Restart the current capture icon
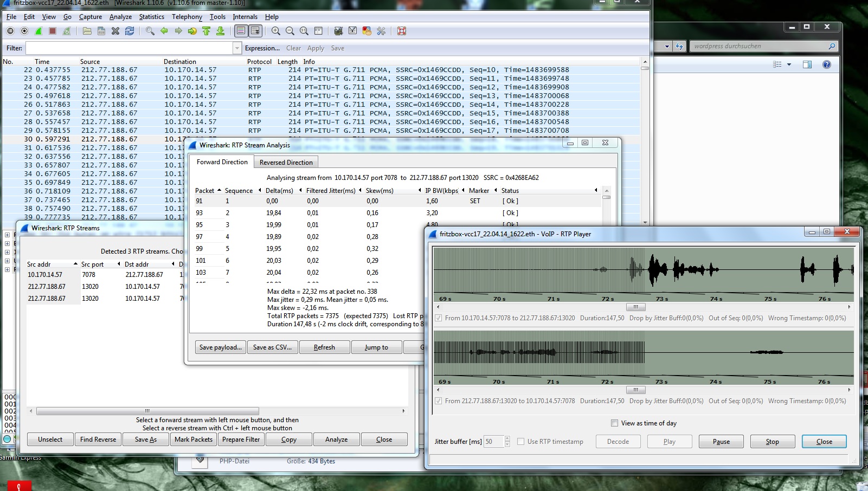This screenshot has width=868, height=491. tap(67, 31)
